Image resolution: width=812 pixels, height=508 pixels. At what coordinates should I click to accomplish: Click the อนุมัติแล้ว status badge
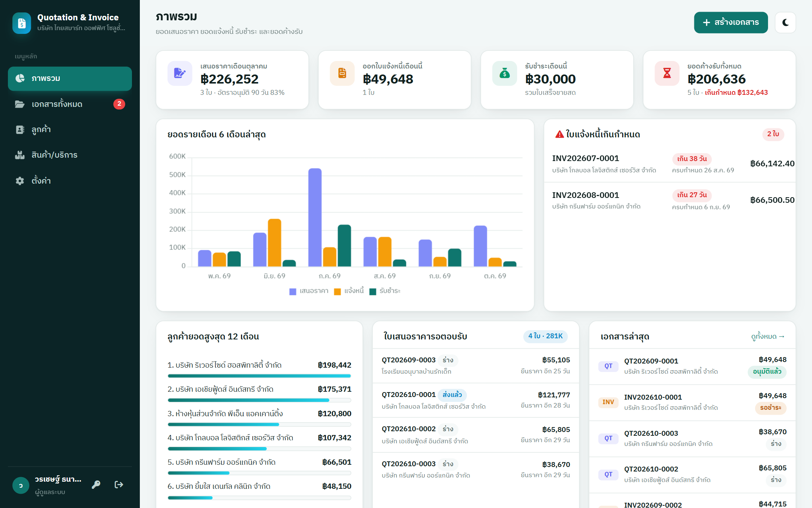pos(767,372)
